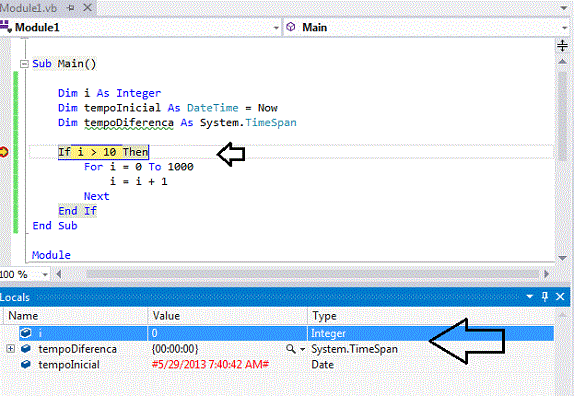Click the 'Sub Main()' declaration
The width and height of the screenshot is (574, 396).
(x=64, y=64)
